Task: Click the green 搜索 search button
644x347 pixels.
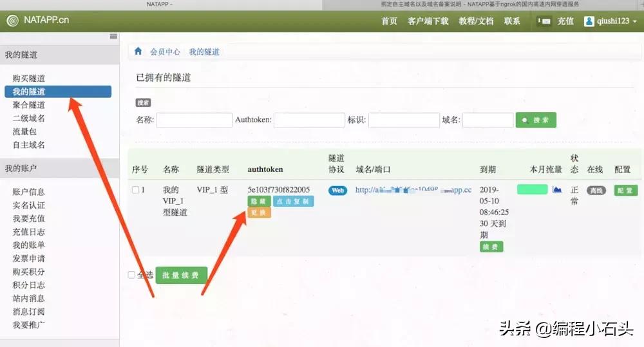Action: click(x=536, y=120)
